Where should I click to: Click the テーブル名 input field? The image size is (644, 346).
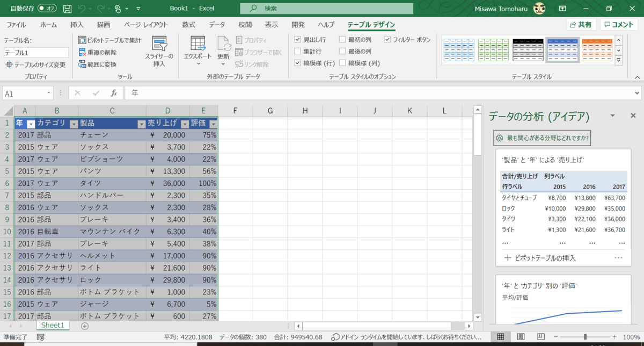click(x=36, y=53)
